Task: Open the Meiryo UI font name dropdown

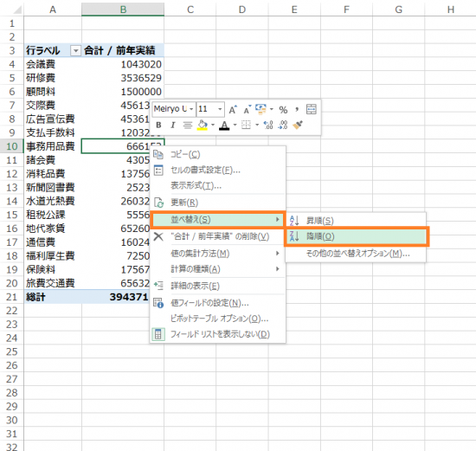Action: tap(191, 109)
